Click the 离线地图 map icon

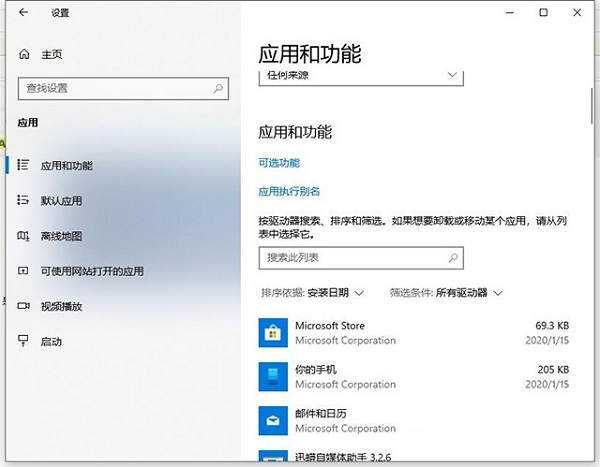(x=23, y=236)
